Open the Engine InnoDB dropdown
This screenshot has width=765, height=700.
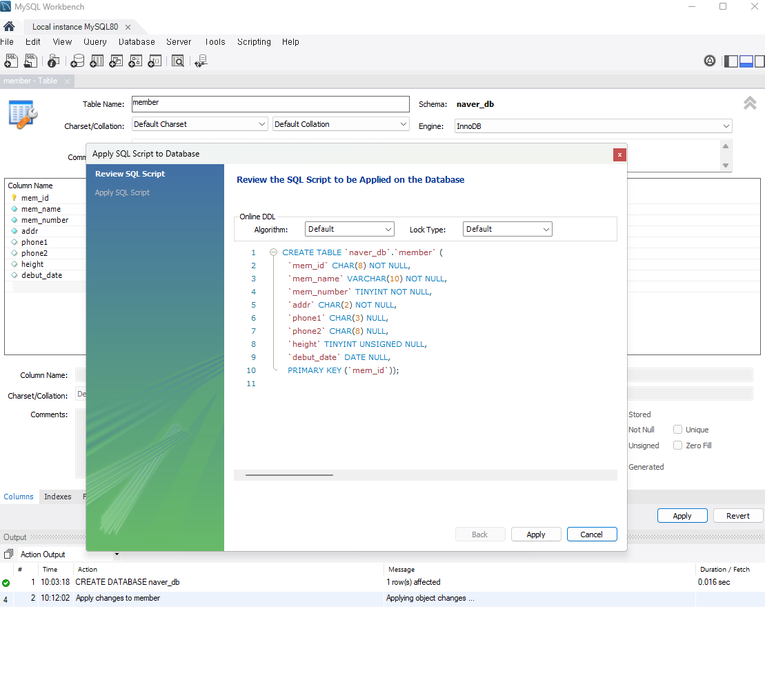coord(593,126)
